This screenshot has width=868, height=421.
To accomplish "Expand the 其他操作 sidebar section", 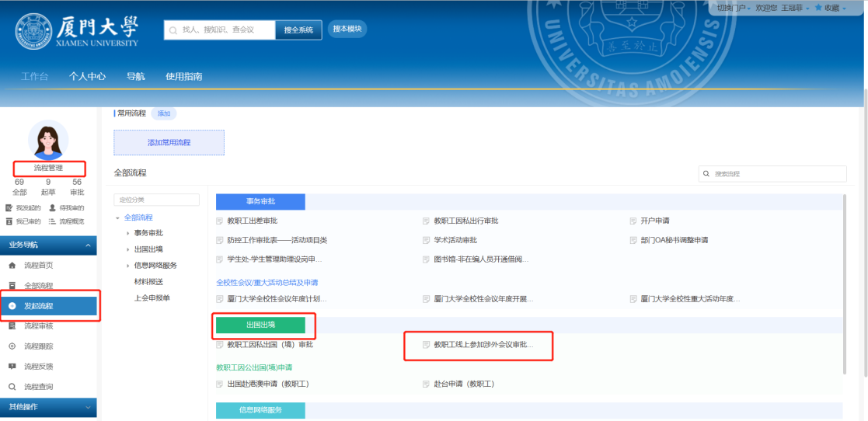I will pos(87,407).
